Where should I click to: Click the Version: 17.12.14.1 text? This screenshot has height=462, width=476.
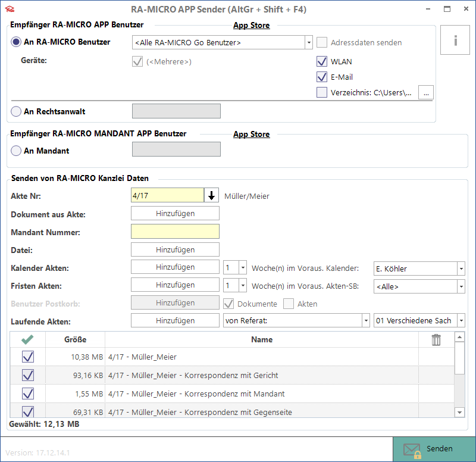37,453
